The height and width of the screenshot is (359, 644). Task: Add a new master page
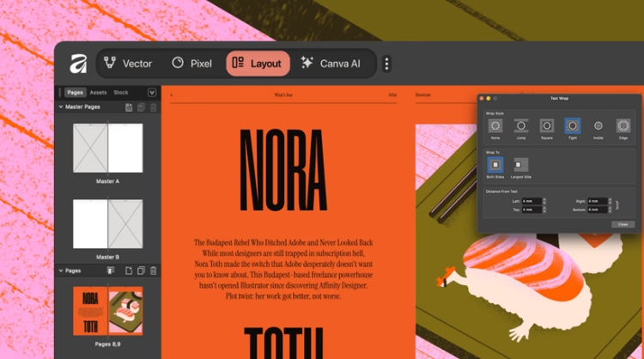[129, 107]
